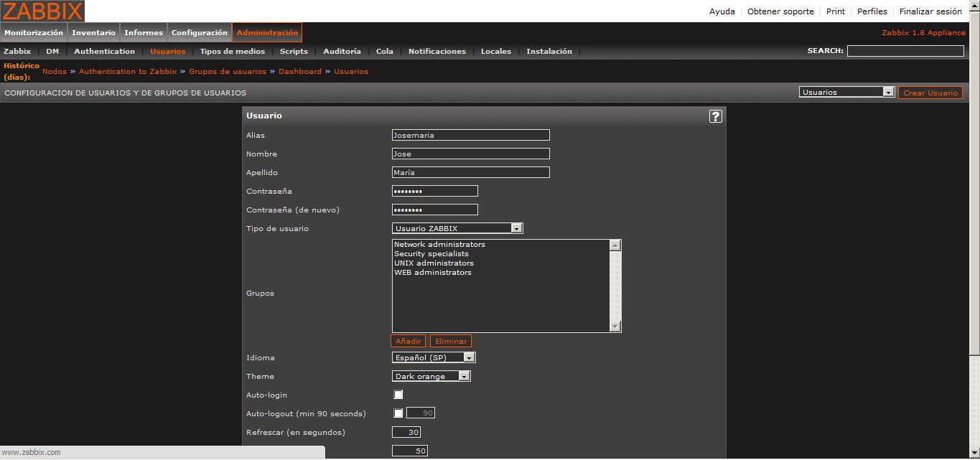The width and height of the screenshot is (980, 460).
Task: Click the Crear Usuario button
Action: (930, 93)
